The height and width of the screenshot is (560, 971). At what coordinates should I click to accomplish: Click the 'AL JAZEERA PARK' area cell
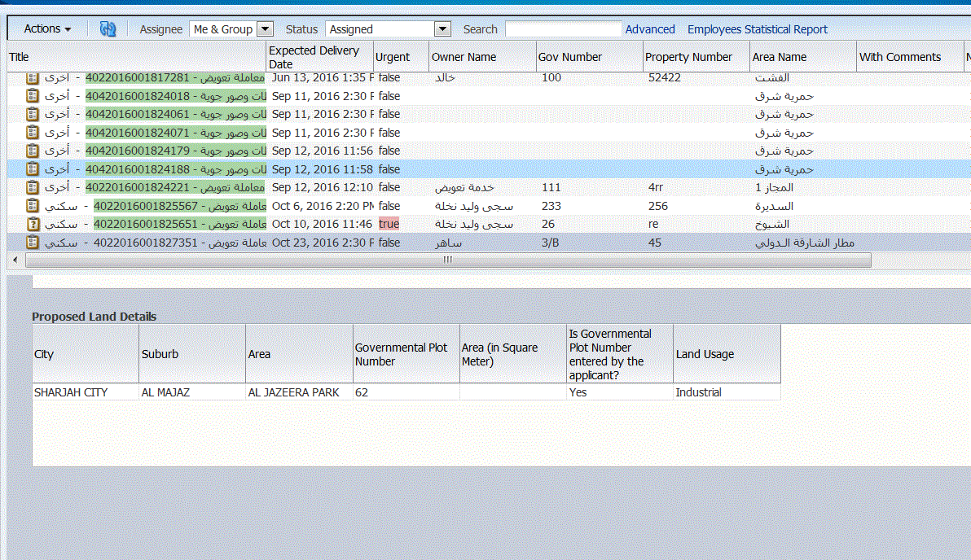pos(299,392)
